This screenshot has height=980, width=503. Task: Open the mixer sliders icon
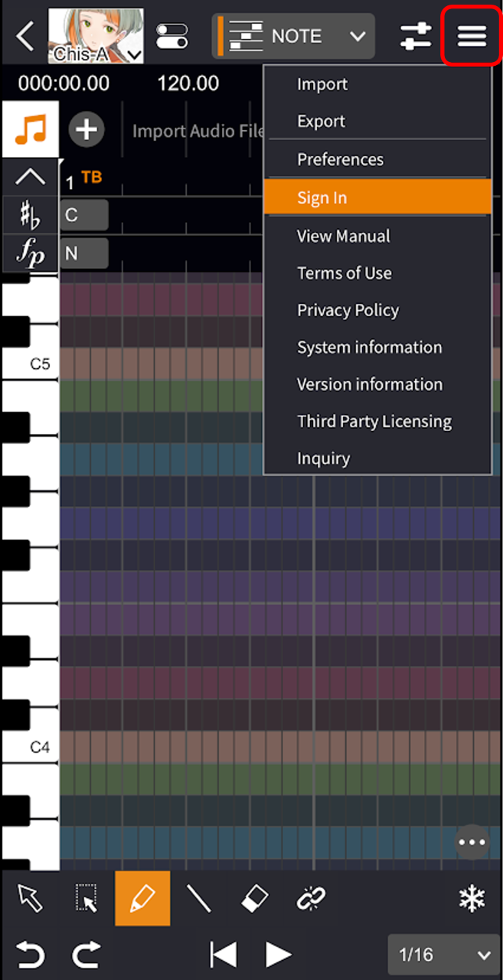click(416, 36)
